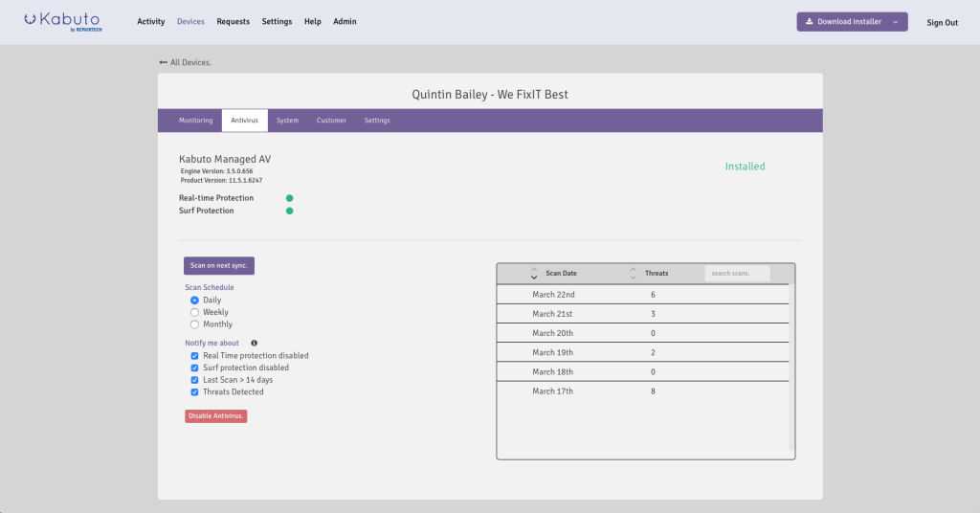Uncheck Real Time protection disabled notification
This screenshot has width=980, height=513.
point(195,356)
